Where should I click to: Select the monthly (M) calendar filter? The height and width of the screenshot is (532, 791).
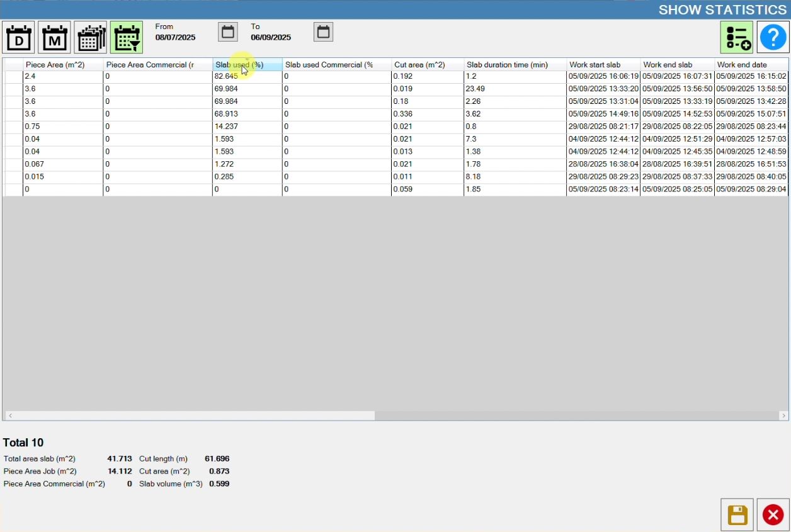[x=55, y=38]
